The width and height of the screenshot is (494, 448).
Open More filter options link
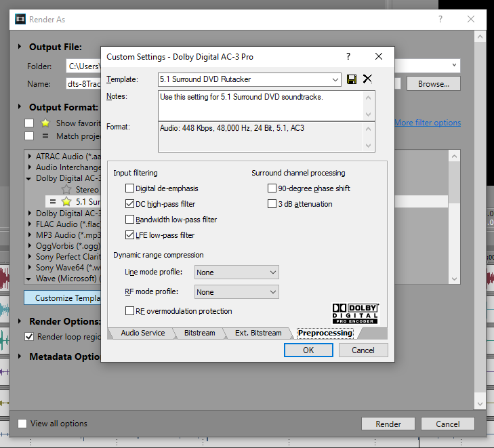tap(428, 123)
